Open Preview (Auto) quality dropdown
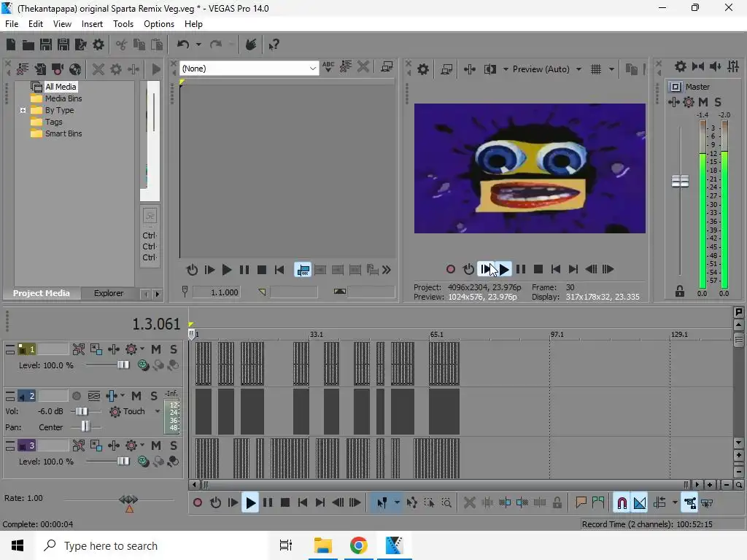Screen dimensions: 747x560 click(x=578, y=69)
